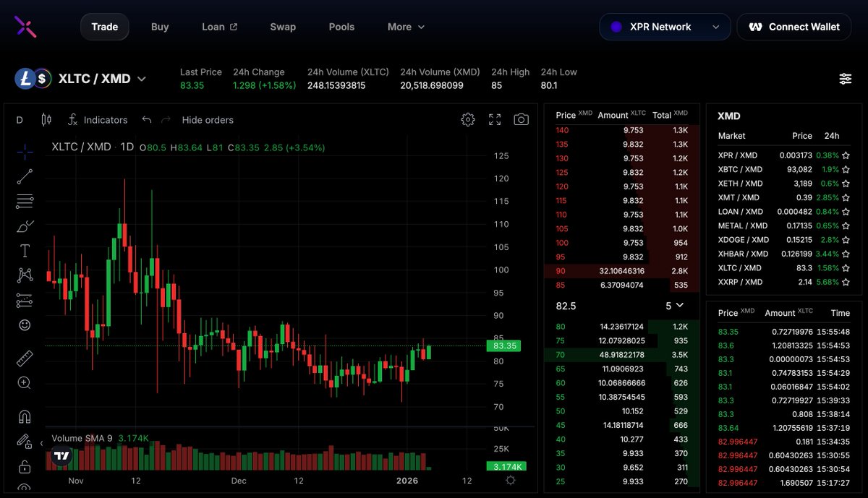This screenshot has width=868, height=498.
Task: Open chart settings gear in toolbar
Action: 468,120
